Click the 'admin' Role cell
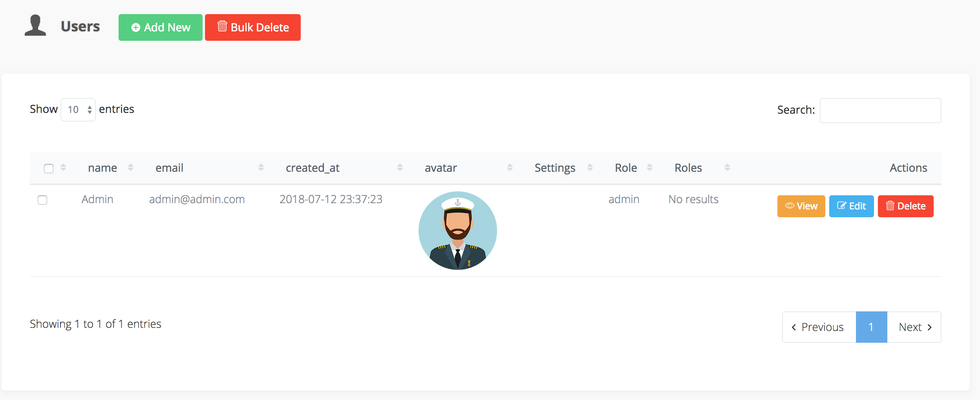 624,199
